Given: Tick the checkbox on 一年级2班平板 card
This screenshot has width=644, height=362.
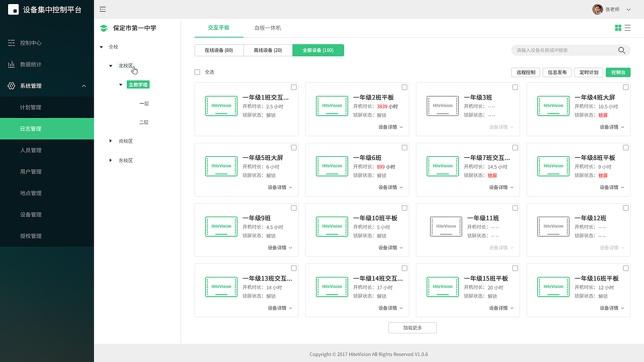Looking at the screenshot, I should (404, 87).
